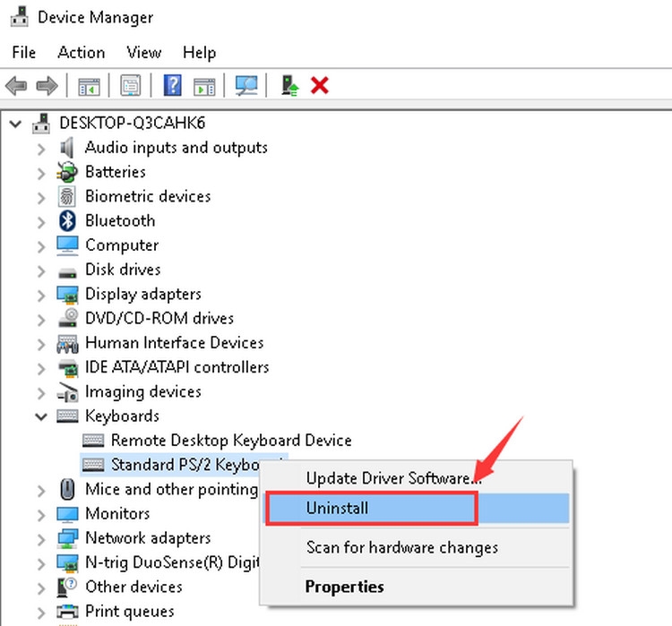This screenshot has height=626, width=672.
Task: Click the Back arrow toolbar icon
Action: 16,86
